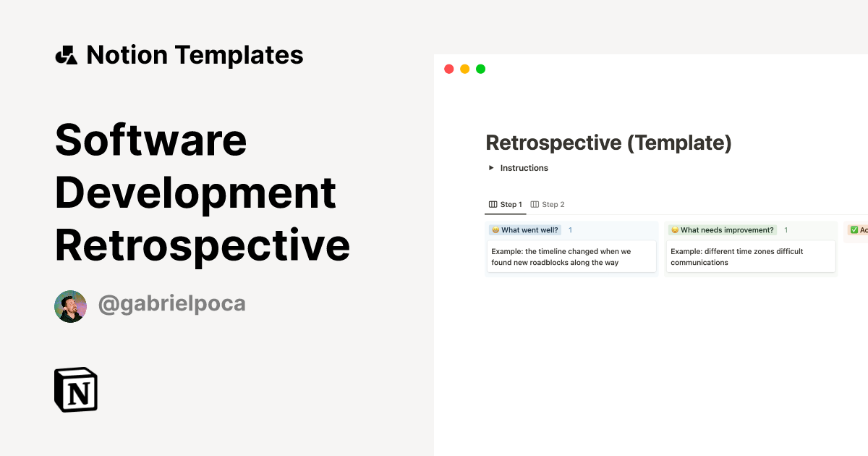The width and height of the screenshot is (868, 456).
Task: Select the board icon beside Step 1
Action: 493,204
